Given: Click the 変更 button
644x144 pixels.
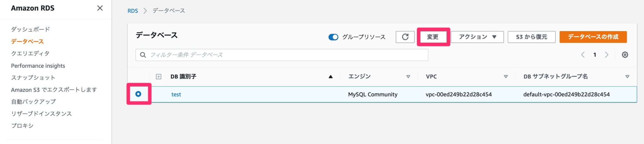Looking at the screenshot, I should (433, 37).
